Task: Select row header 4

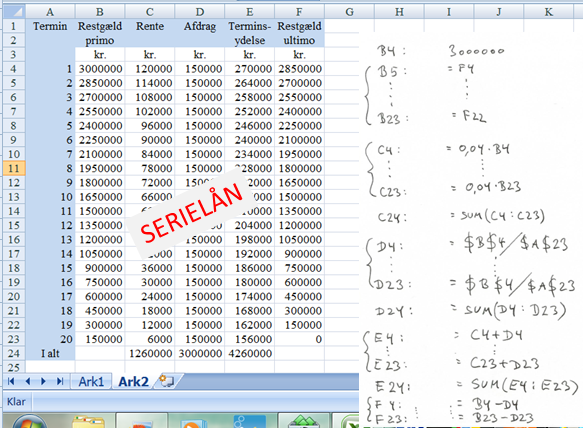Action: pos(14,69)
